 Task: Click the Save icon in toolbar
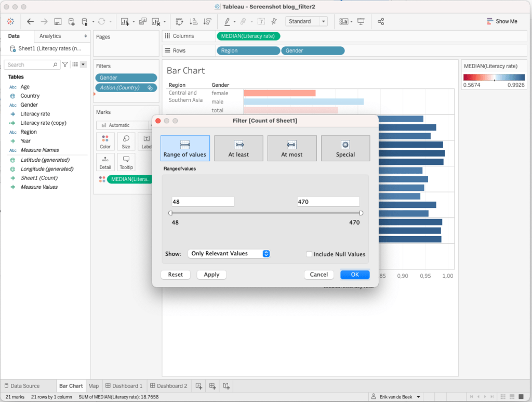click(x=58, y=21)
